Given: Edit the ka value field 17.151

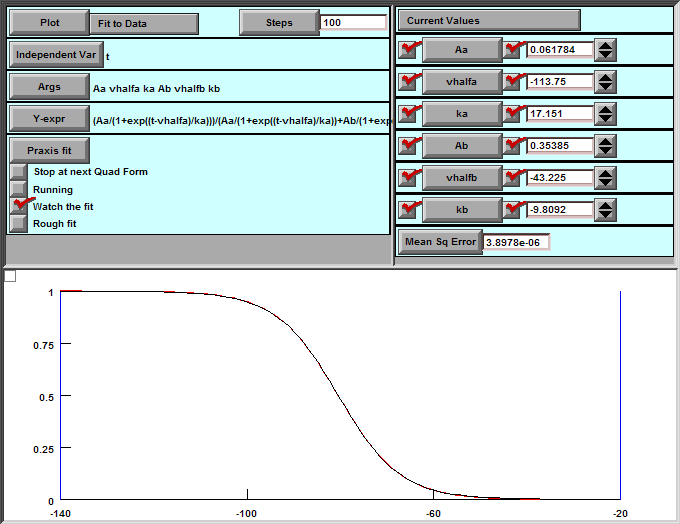Looking at the screenshot, I should (x=559, y=114).
